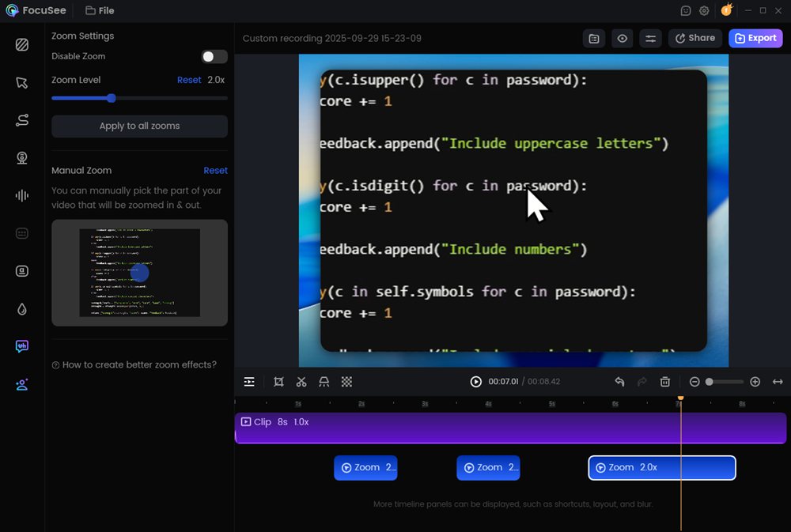Play the video from the timeline
Viewport: 791px width, 532px height.
[476, 382]
